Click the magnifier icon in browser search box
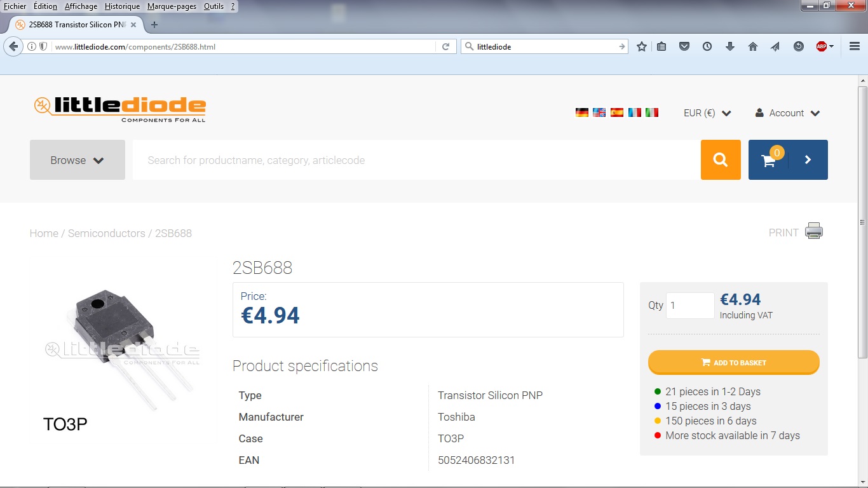 469,46
